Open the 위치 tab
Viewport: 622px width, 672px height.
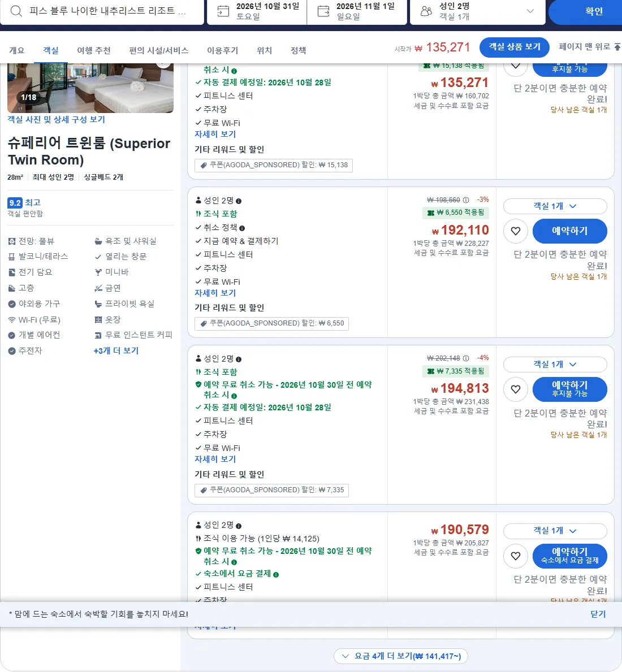click(x=265, y=50)
